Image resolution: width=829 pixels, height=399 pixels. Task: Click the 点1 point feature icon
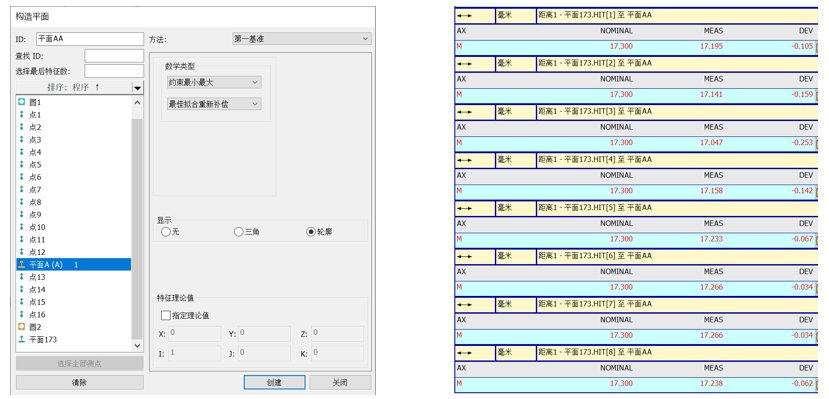[x=22, y=115]
